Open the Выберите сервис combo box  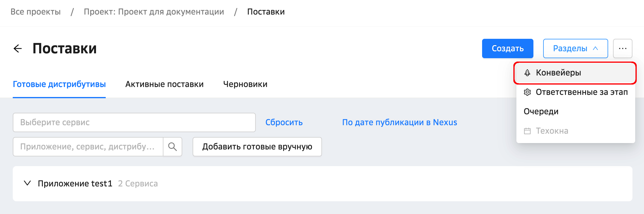[x=134, y=122]
